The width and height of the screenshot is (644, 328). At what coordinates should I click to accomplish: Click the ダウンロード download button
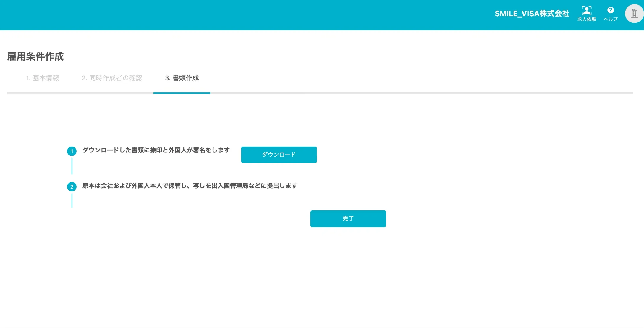pyautogui.click(x=279, y=155)
